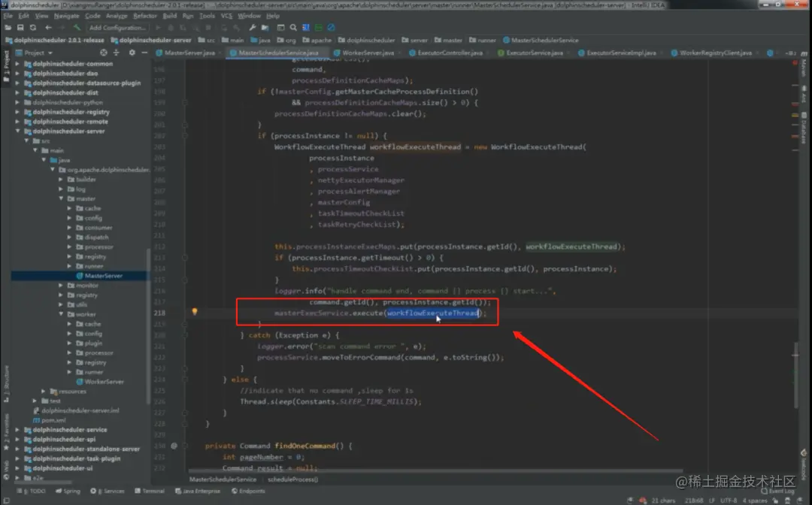Open Add Configuration dropdown
Screen dimensions: 812x505
pyautogui.click(x=117, y=27)
